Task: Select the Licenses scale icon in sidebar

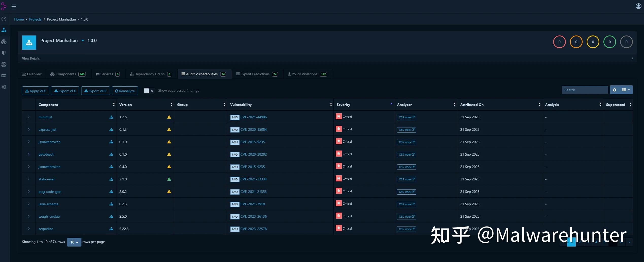Action: coord(4,64)
